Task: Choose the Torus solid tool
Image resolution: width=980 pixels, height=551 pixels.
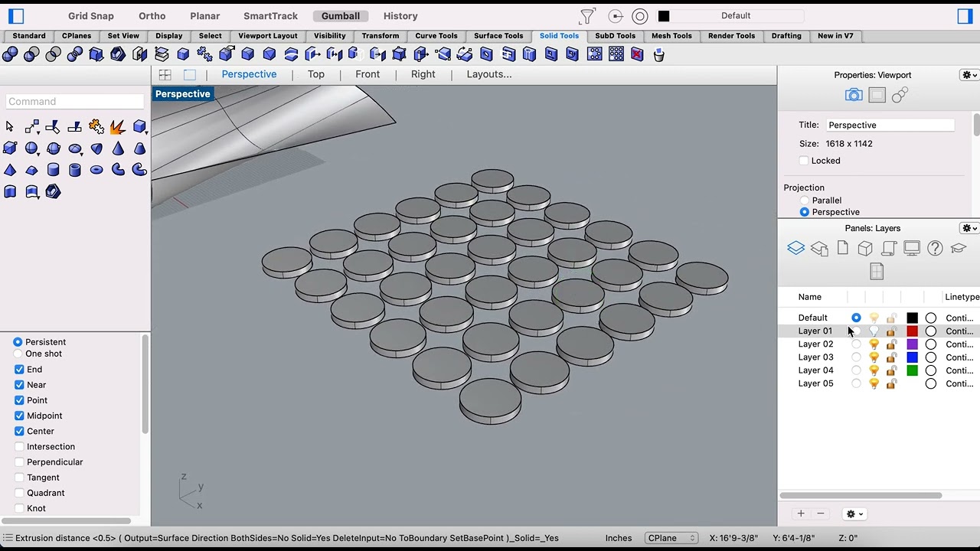Action: (x=96, y=170)
